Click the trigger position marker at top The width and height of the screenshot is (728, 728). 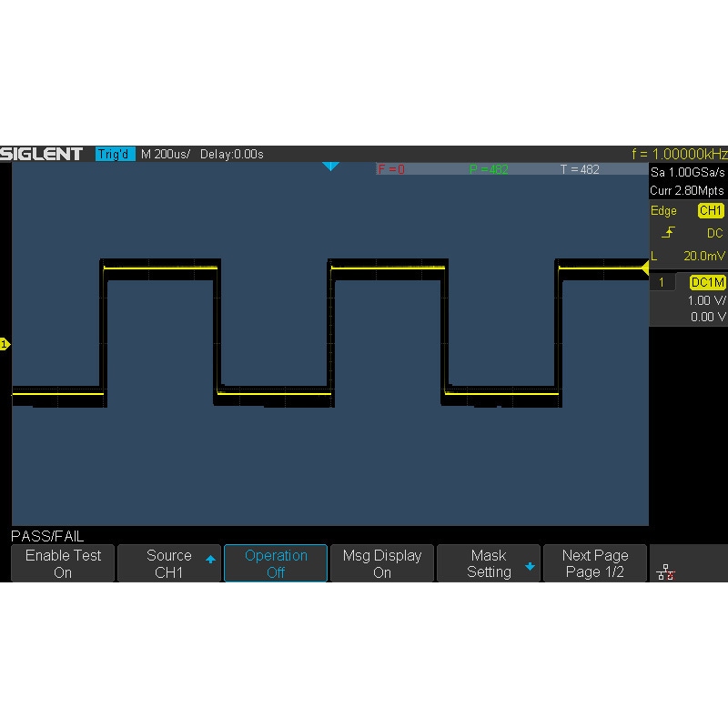coord(331,167)
